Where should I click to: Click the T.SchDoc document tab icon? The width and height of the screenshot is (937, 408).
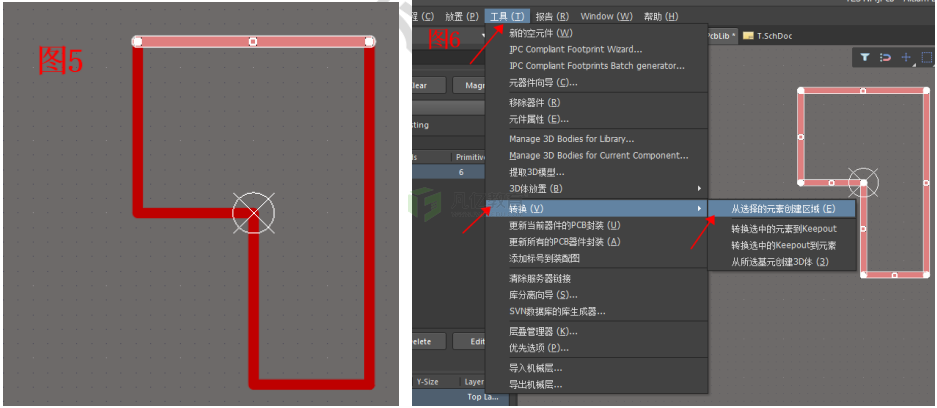(x=747, y=36)
